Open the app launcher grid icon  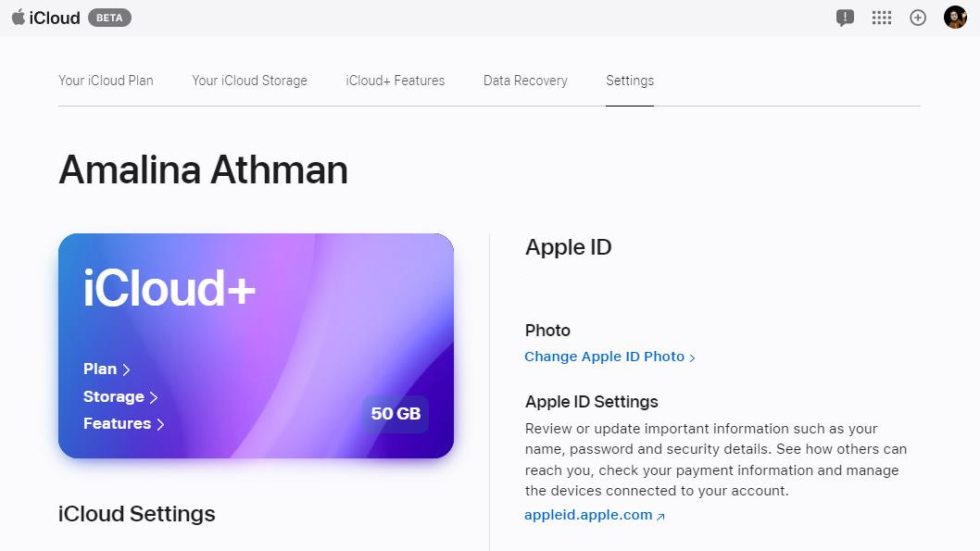pyautogui.click(x=882, y=18)
